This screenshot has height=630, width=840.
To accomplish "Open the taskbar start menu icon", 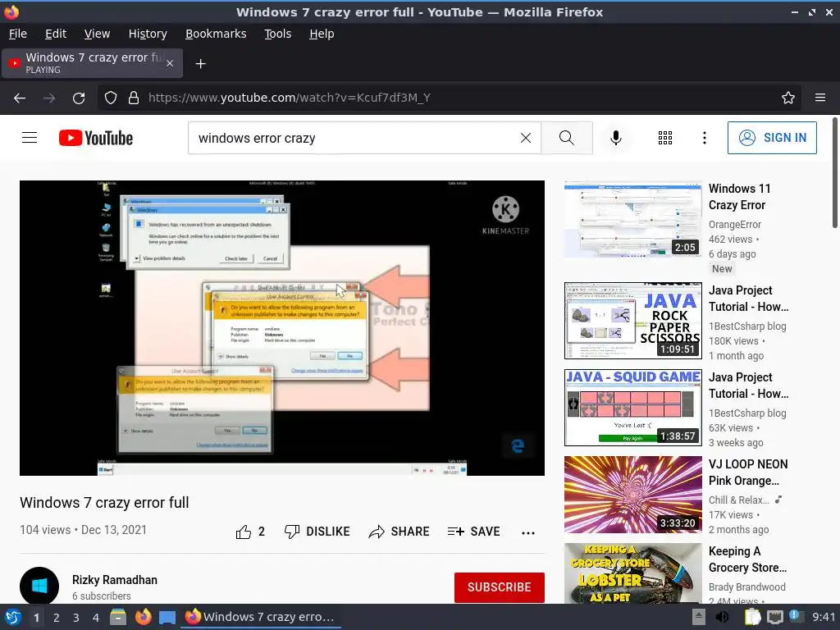I will click(12, 617).
